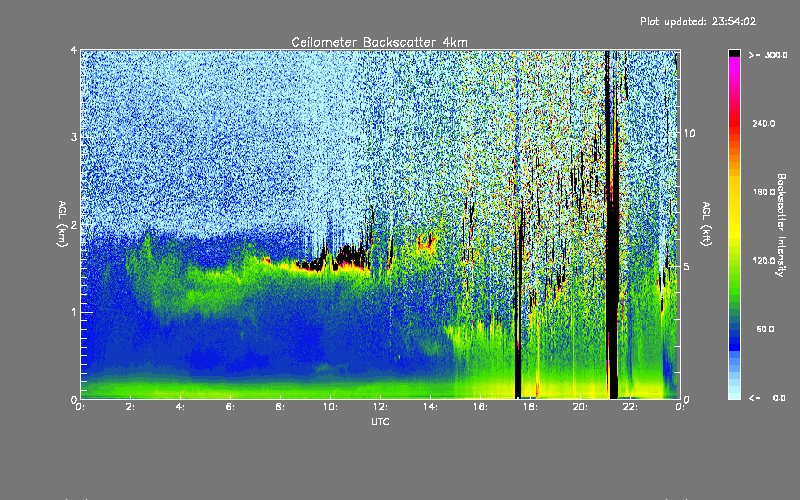
Task: Click the "AGL (kft)" right axis label
Action: [707, 224]
